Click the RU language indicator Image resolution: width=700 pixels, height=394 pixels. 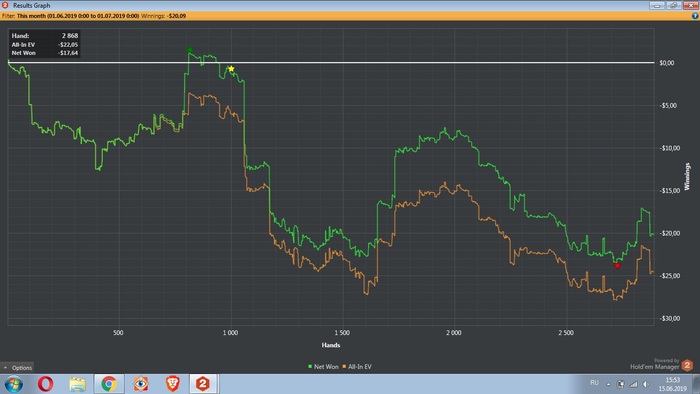594,382
